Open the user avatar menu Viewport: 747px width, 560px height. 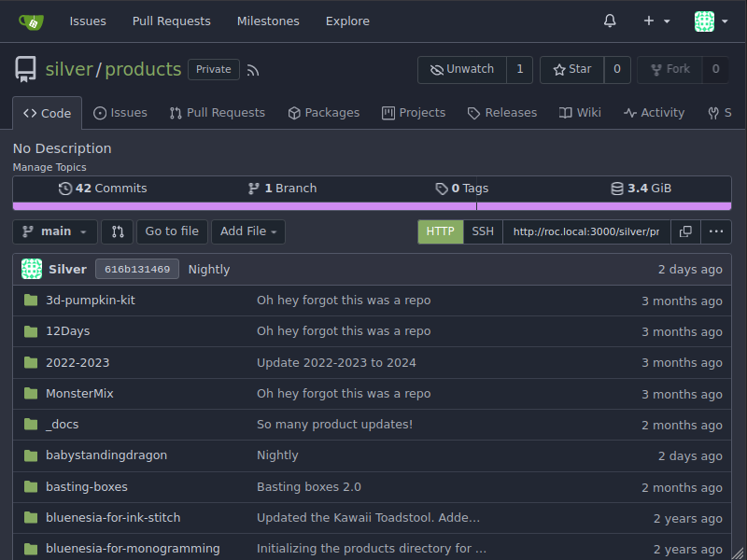pyautogui.click(x=711, y=21)
